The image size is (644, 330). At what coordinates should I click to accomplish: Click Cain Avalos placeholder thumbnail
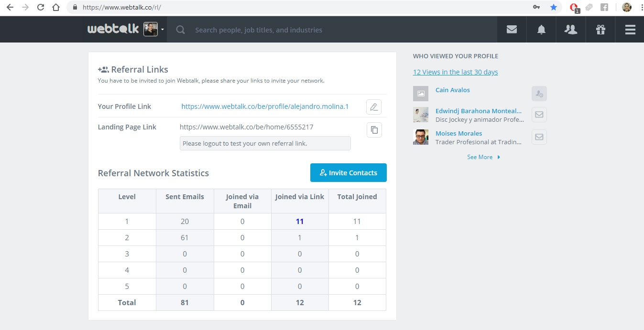point(421,94)
